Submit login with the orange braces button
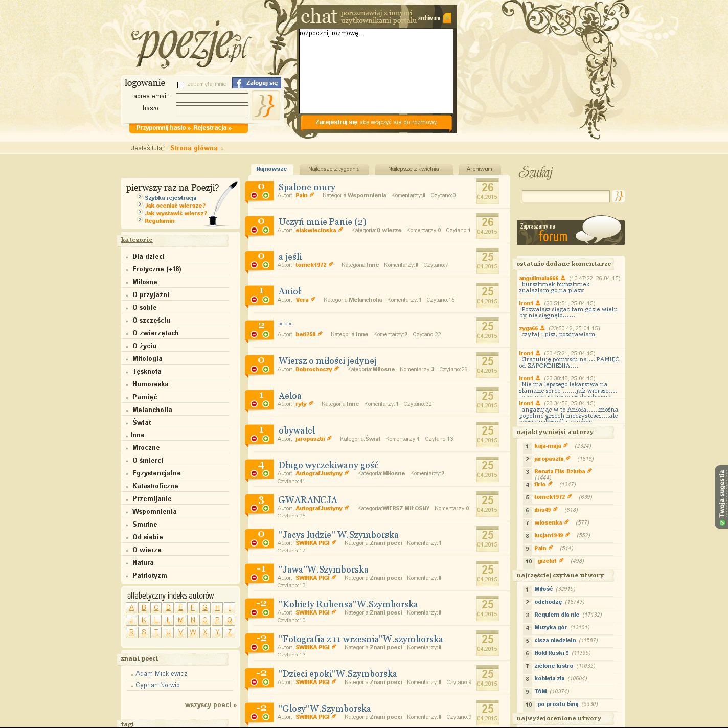This screenshot has height=728, width=728. coord(266,106)
